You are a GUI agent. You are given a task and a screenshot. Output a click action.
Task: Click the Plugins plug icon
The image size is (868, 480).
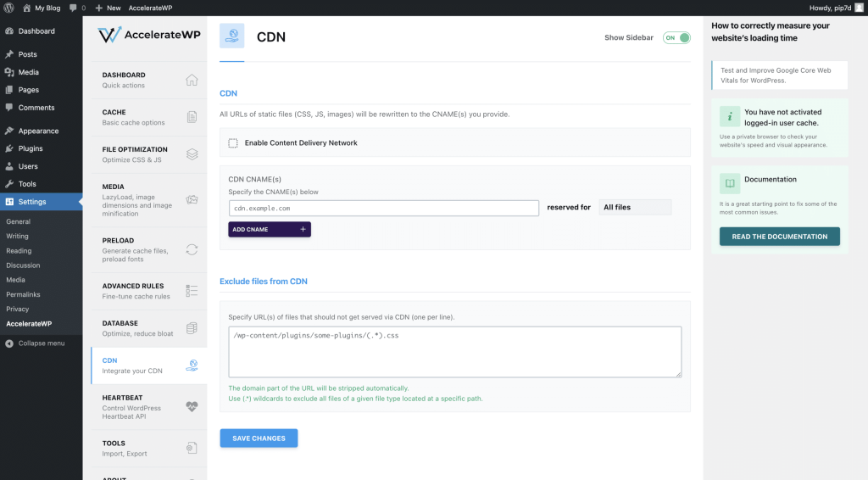click(x=9, y=148)
